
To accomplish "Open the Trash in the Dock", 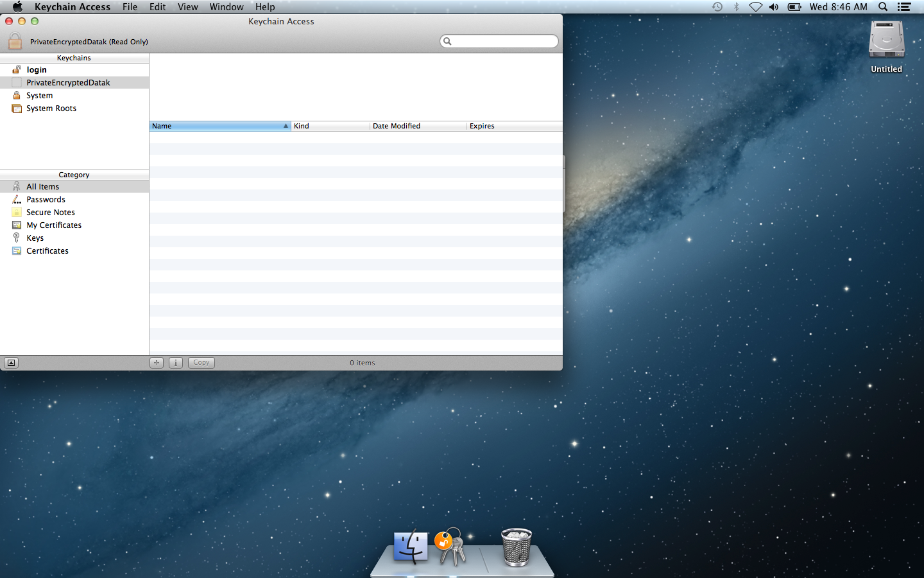I will pos(517,547).
